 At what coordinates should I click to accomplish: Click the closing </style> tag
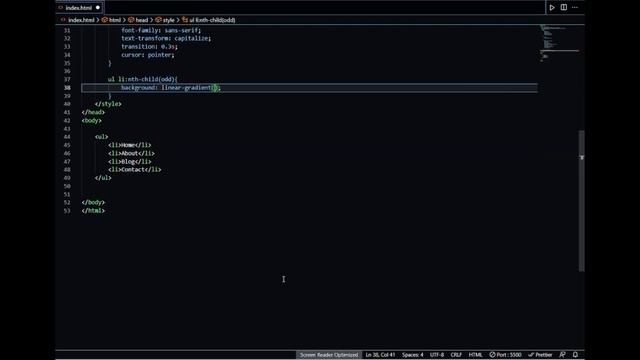(108, 104)
